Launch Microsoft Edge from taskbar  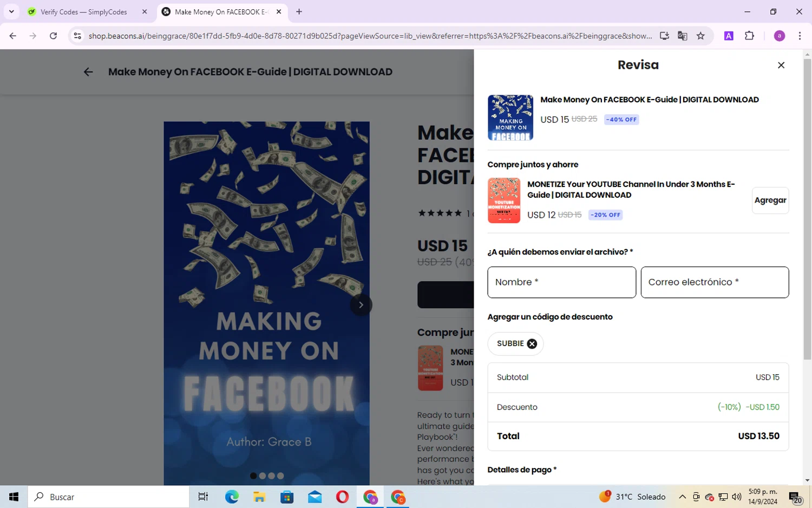(x=232, y=497)
